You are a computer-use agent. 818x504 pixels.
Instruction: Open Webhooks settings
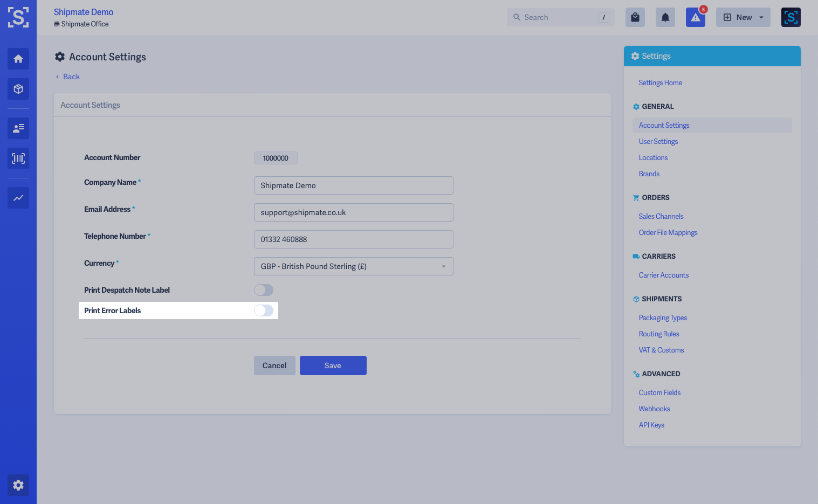(x=654, y=409)
